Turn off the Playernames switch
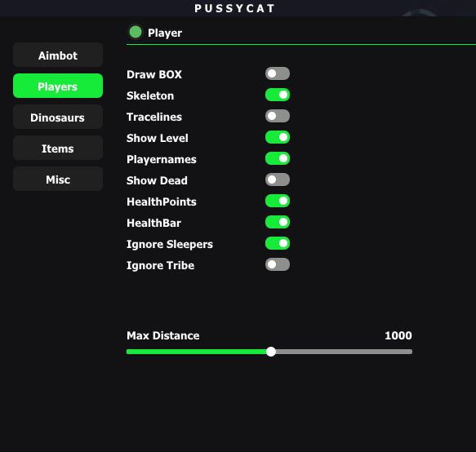This screenshot has width=476, height=452. 278,158
